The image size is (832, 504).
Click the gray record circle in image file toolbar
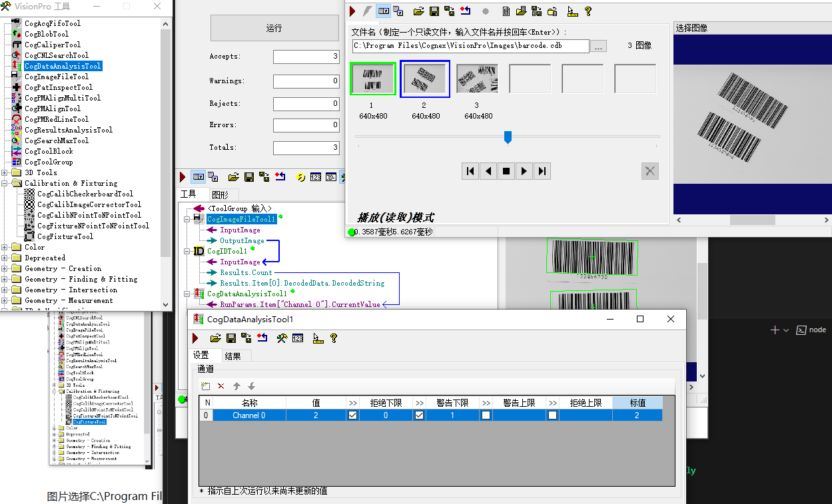pos(486,11)
